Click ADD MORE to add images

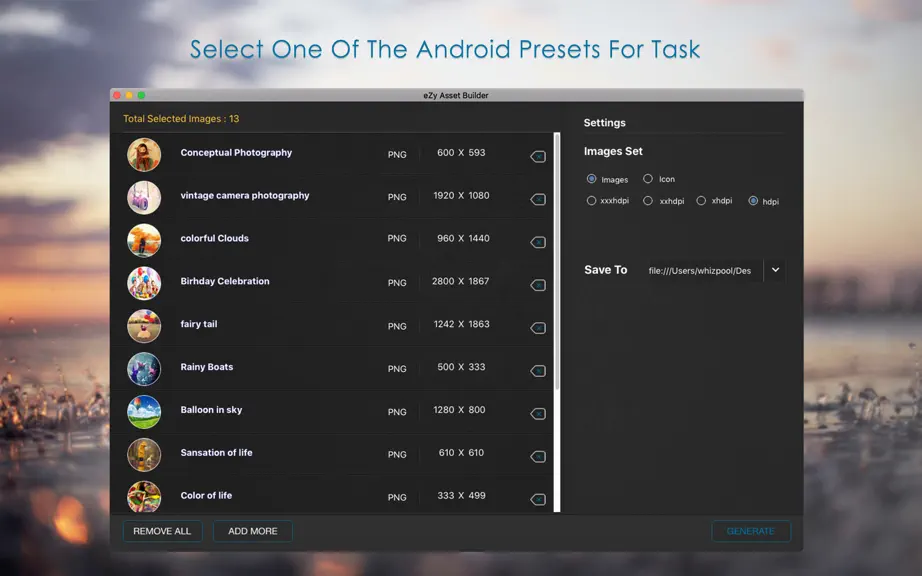253,531
